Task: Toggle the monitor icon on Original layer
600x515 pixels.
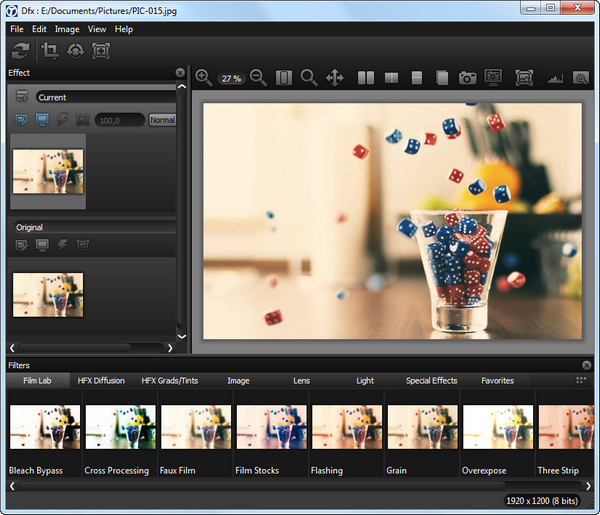Action: pos(42,245)
